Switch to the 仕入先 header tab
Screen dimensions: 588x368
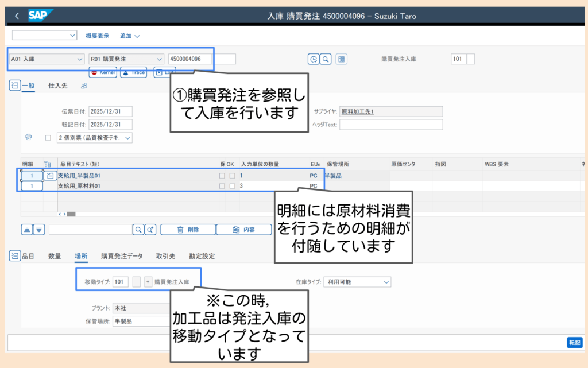point(57,86)
